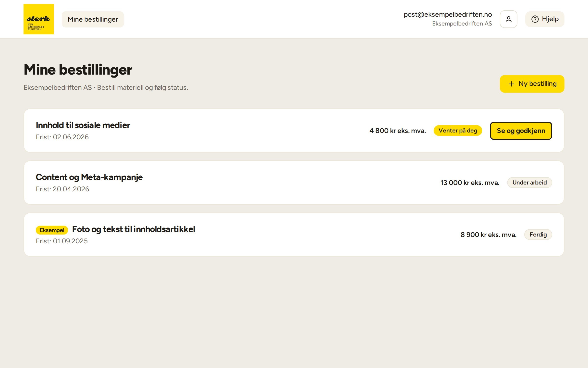Click the post@eksempelbedriften.no email text
The width and height of the screenshot is (588, 368).
coord(448,14)
